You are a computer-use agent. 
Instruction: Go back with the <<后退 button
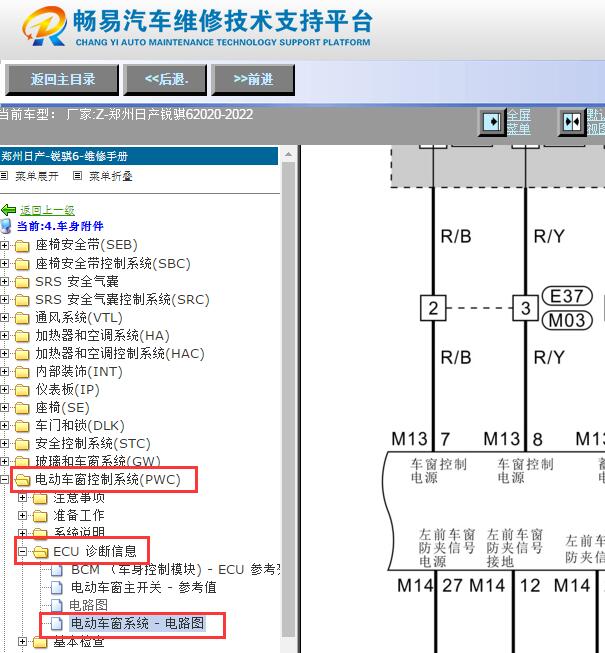[165, 80]
